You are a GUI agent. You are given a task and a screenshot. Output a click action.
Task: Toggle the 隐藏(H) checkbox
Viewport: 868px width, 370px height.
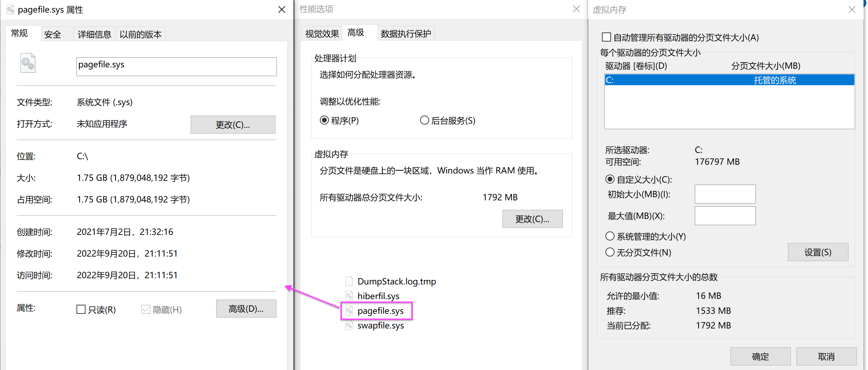146,309
